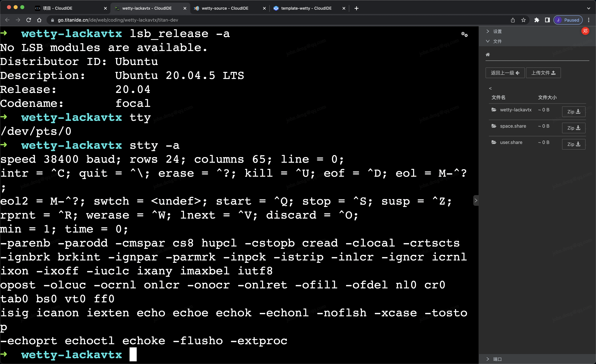This screenshot has height=364, width=596.
Task: Bookmark page with the star icon
Action: click(x=523, y=20)
